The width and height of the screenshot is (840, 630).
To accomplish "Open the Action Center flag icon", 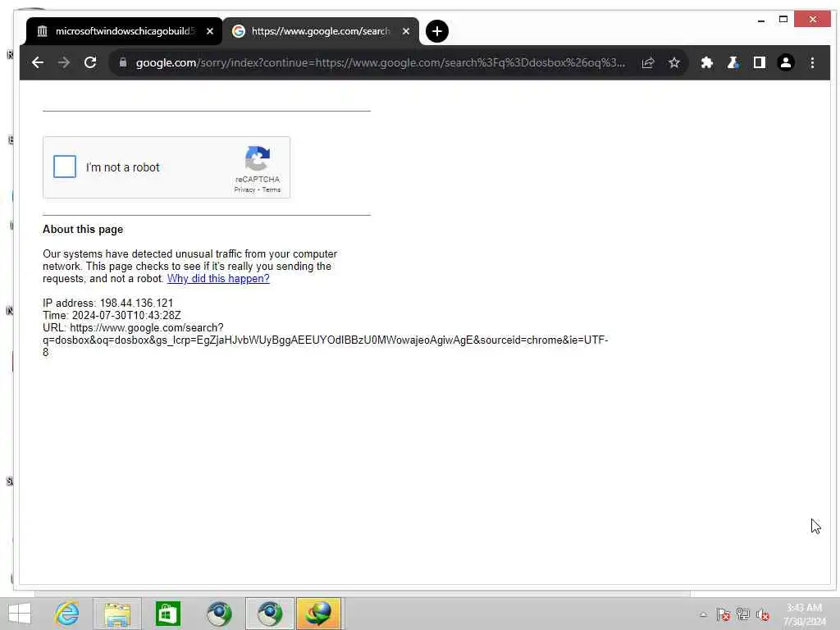I will pyautogui.click(x=724, y=614).
